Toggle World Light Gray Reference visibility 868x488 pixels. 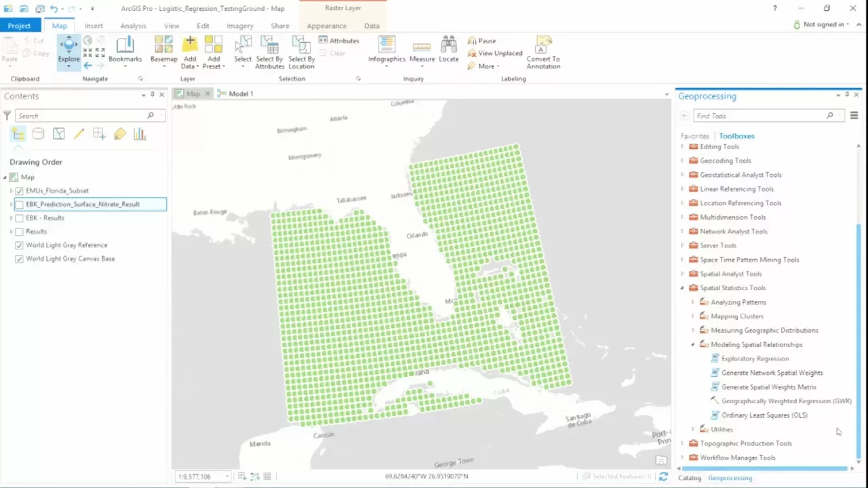[19, 245]
